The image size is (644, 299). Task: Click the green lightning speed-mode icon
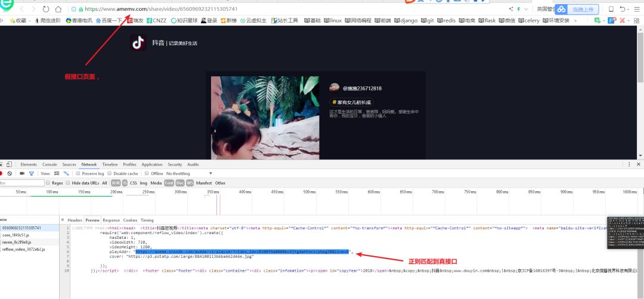(x=519, y=9)
